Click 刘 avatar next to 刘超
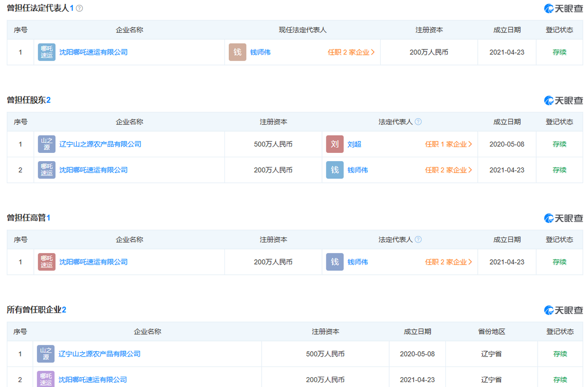 [x=335, y=144]
